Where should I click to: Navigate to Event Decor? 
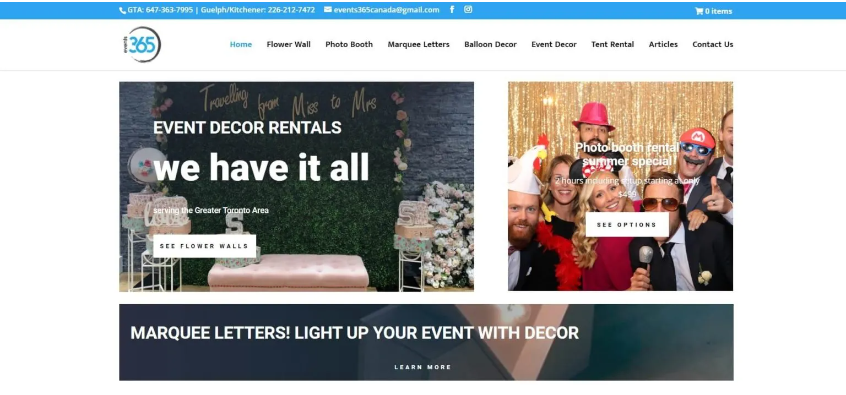pos(554,44)
